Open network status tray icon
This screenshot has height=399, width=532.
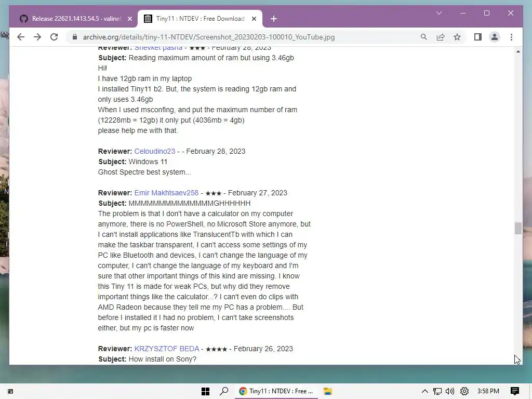[437, 391]
